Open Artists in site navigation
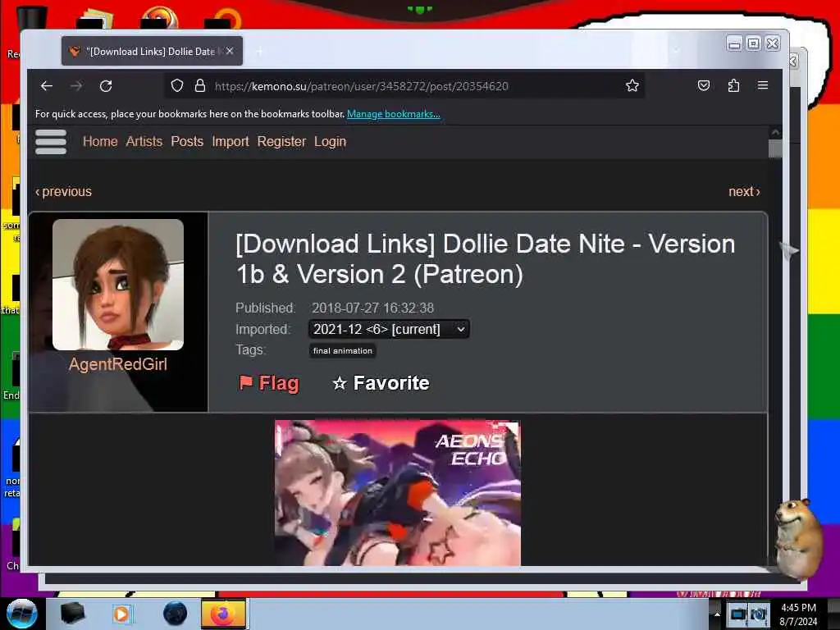This screenshot has height=630, width=840. point(144,141)
